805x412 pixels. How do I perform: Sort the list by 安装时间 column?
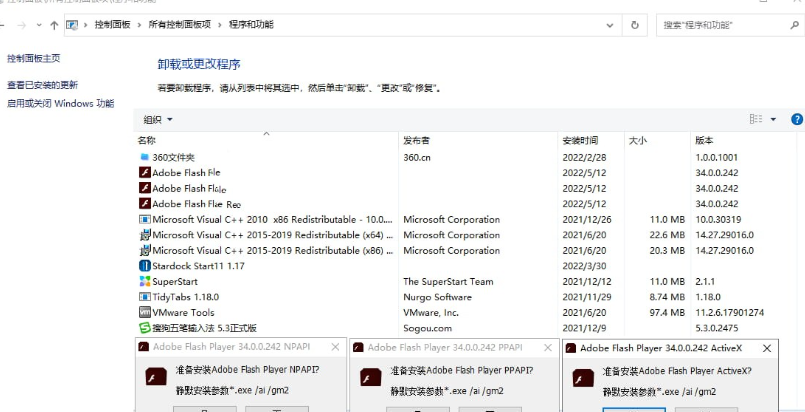coord(580,140)
